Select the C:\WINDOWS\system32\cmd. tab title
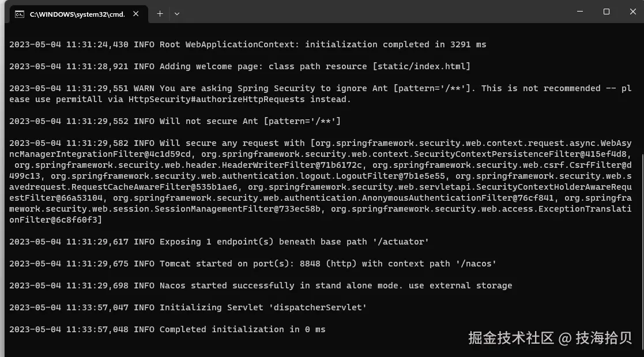 [77, 14]
